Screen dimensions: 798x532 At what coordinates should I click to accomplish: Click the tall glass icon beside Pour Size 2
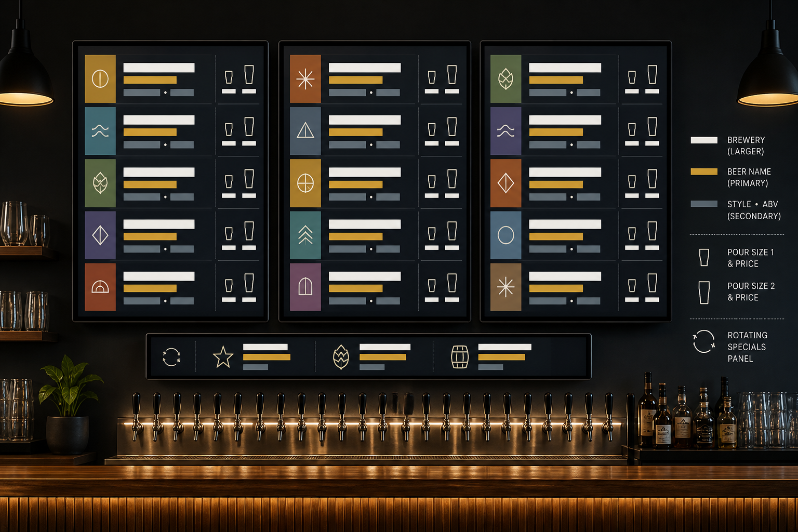click(x=704, y=292)
